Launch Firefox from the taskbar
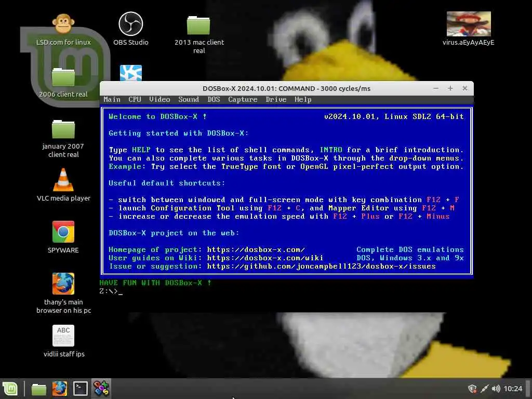The width and height of the screenshot is (532, 399). (59, 389)
